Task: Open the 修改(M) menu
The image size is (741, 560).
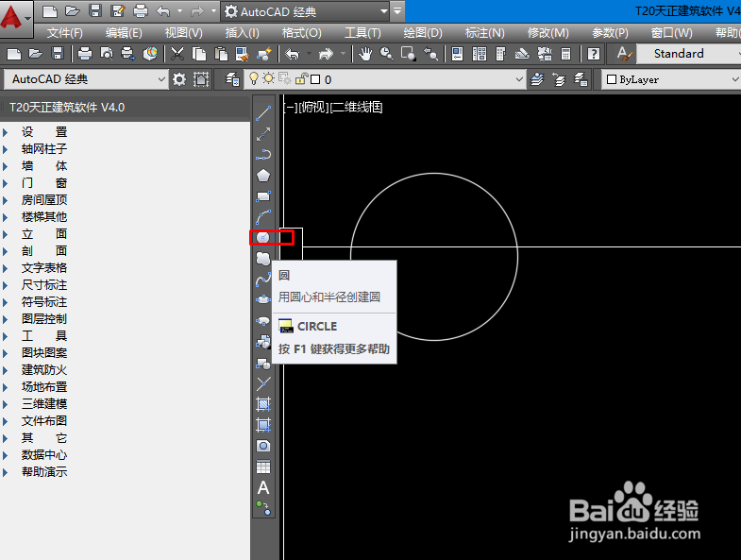Action: (548, 33)
